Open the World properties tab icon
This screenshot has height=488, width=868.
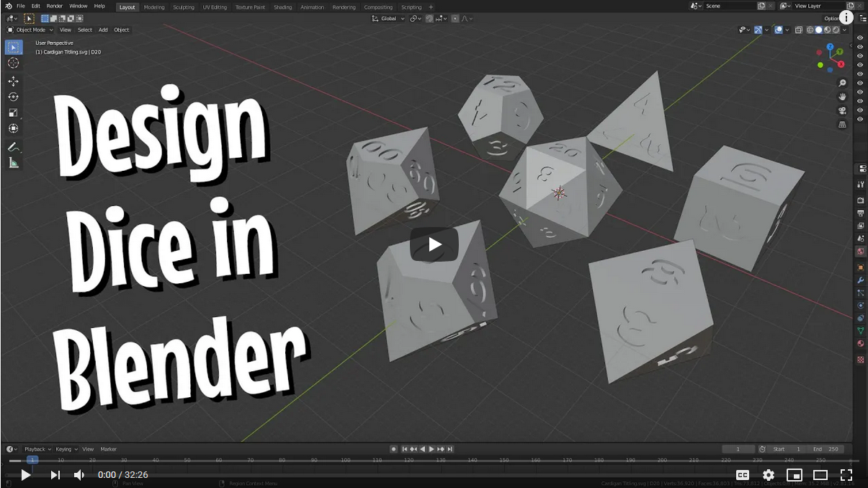(860, 252)
